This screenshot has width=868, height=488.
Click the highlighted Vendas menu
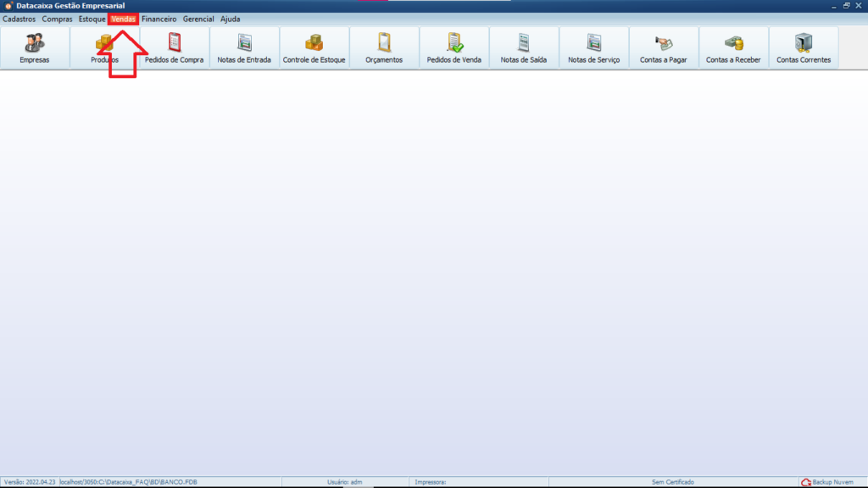[124, 19]
